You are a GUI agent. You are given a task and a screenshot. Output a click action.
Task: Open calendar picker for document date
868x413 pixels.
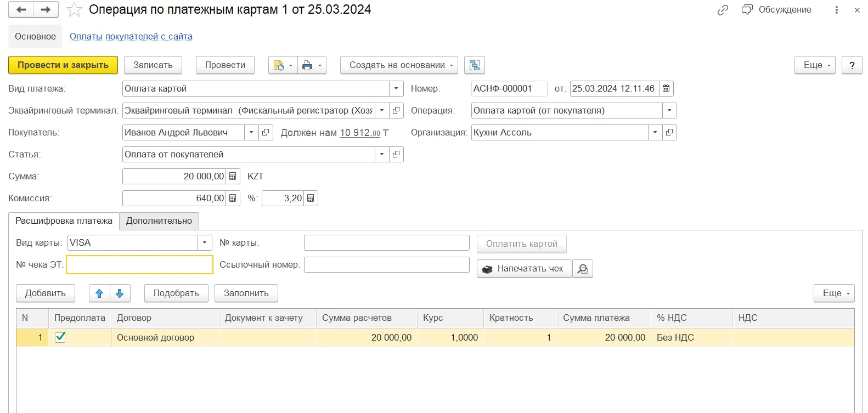coord(666,88)
